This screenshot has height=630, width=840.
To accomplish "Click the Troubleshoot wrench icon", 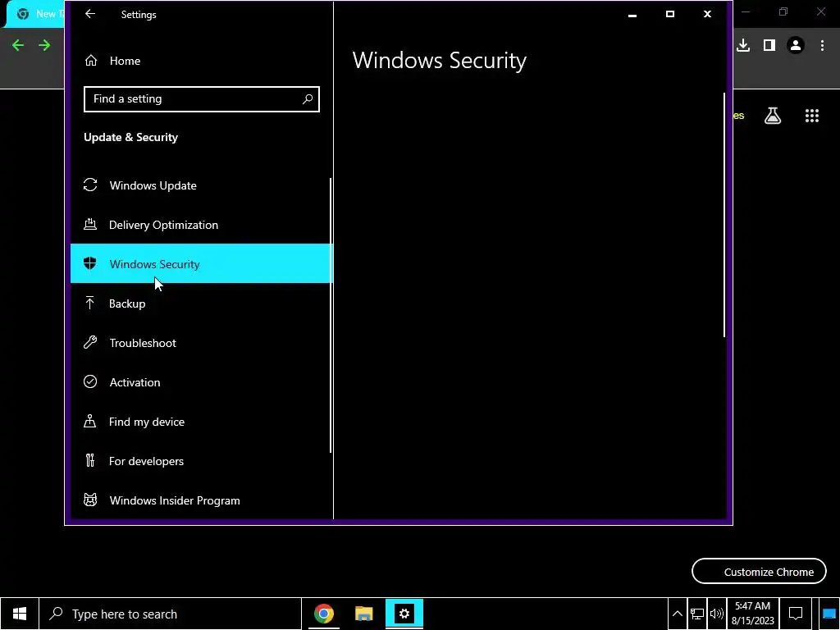I will click(90, 342).
